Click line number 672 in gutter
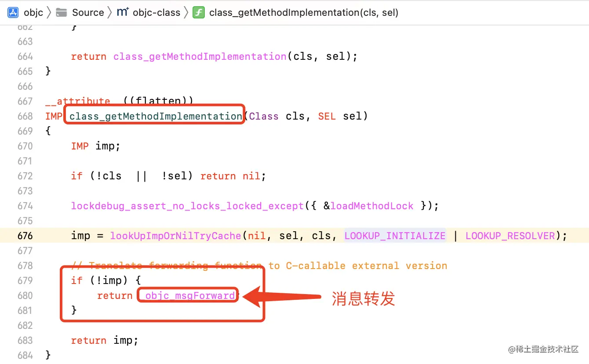This screenshot has height=364, width=589. [x=25, y=176]
